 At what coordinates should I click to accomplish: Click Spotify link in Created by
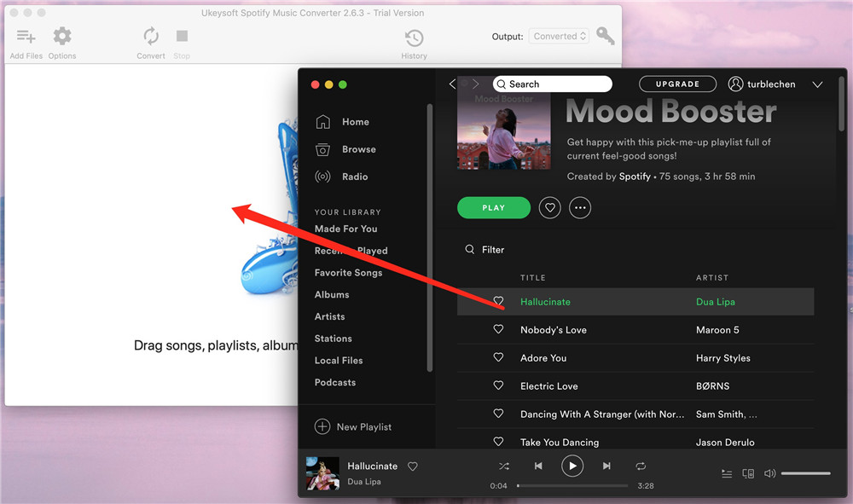[635, 177]
